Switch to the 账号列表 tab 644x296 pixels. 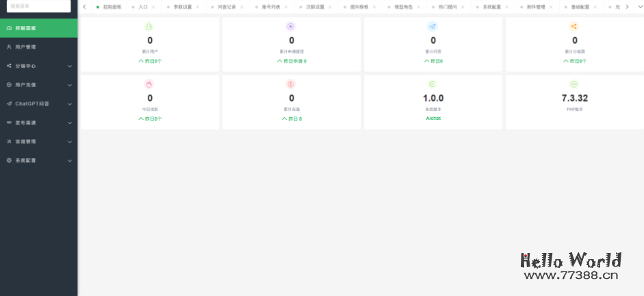tap(271, 7)
